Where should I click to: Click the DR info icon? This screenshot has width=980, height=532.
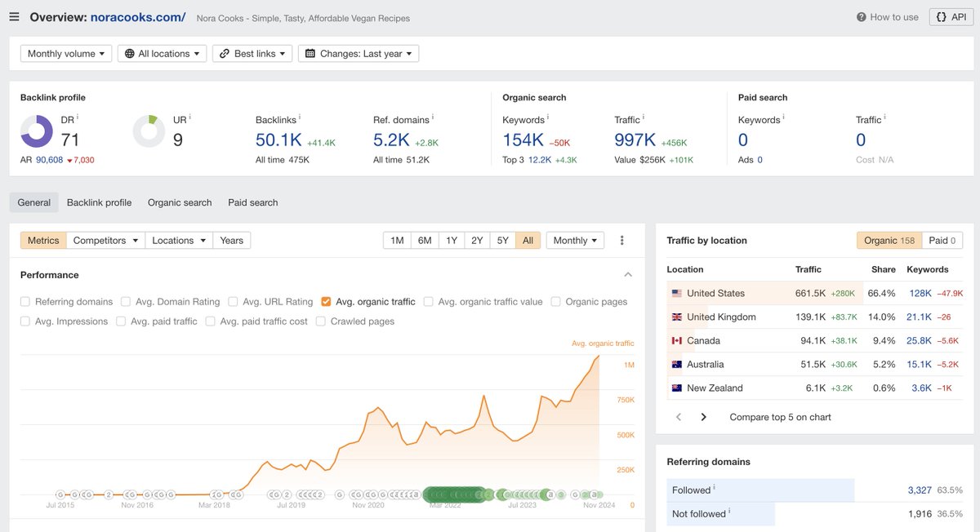pos(78,118)
